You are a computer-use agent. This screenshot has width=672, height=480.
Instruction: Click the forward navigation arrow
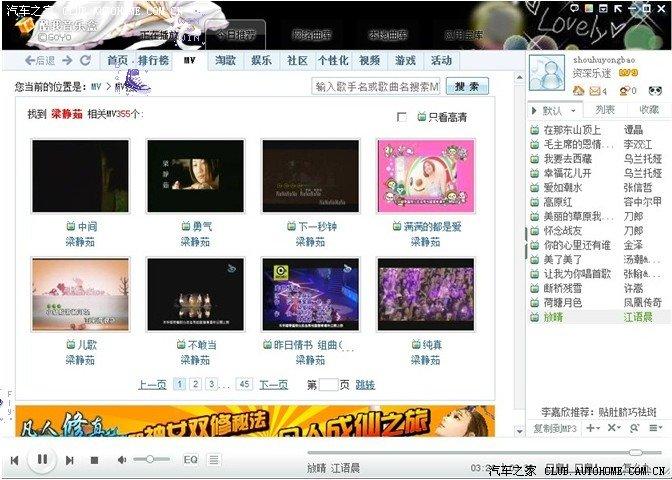67,60
